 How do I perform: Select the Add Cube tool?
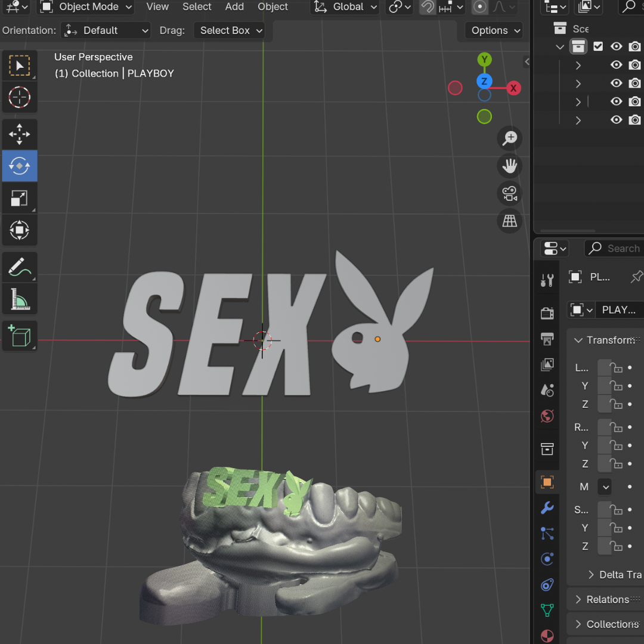click(x=19, y=336)
